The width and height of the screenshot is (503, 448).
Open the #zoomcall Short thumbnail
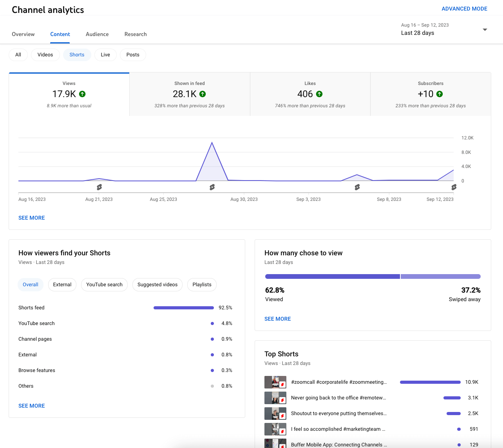[x=275, y=382]
